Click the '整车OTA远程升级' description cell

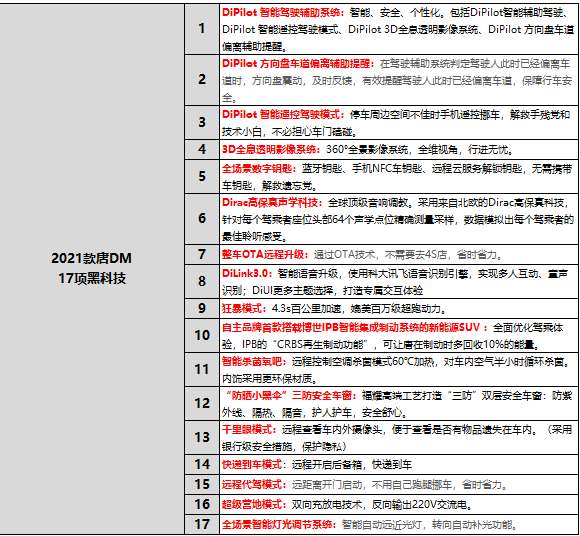(399, 254)
